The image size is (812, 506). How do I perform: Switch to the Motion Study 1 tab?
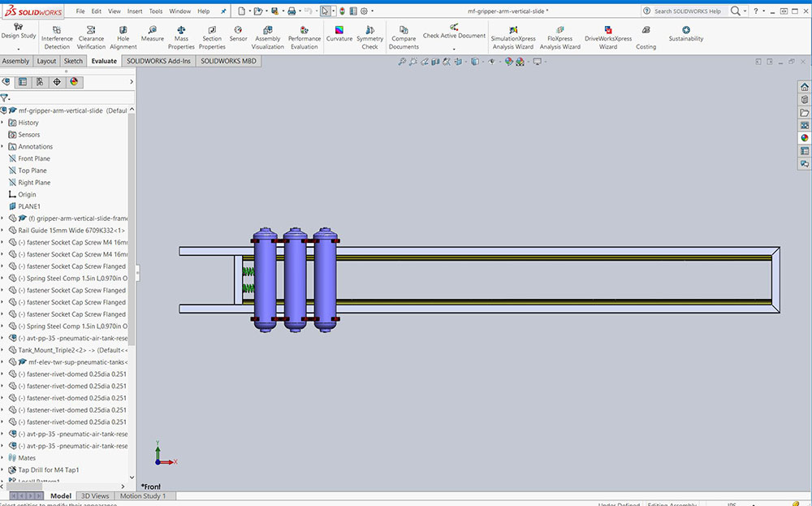click(143, 495)
